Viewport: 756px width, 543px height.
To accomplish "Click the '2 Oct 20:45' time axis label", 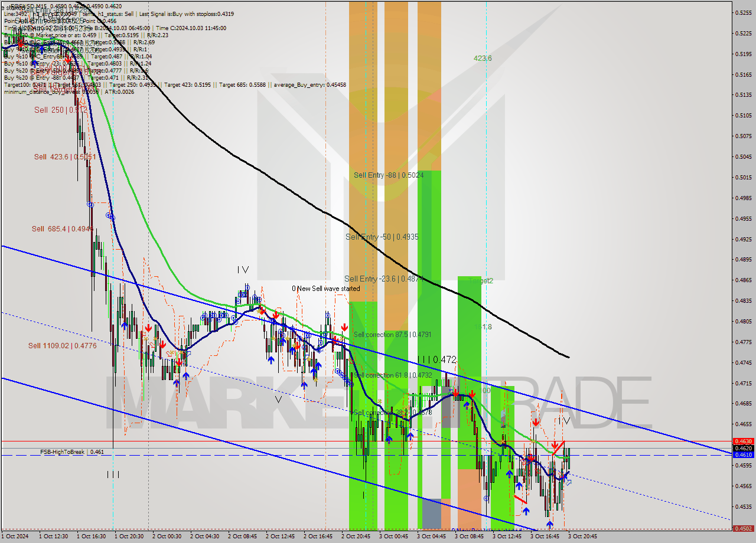I will pyautogui.click(x=356, y=537).
